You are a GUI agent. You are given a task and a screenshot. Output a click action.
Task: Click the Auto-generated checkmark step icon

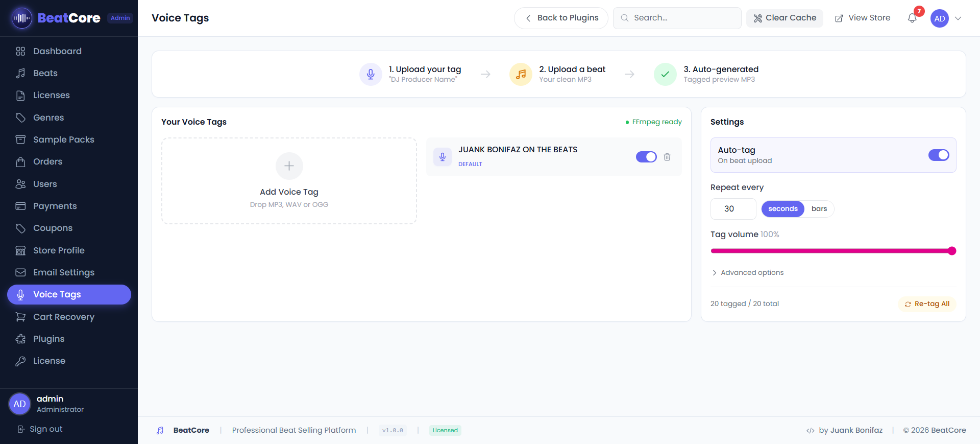point(665,75)
